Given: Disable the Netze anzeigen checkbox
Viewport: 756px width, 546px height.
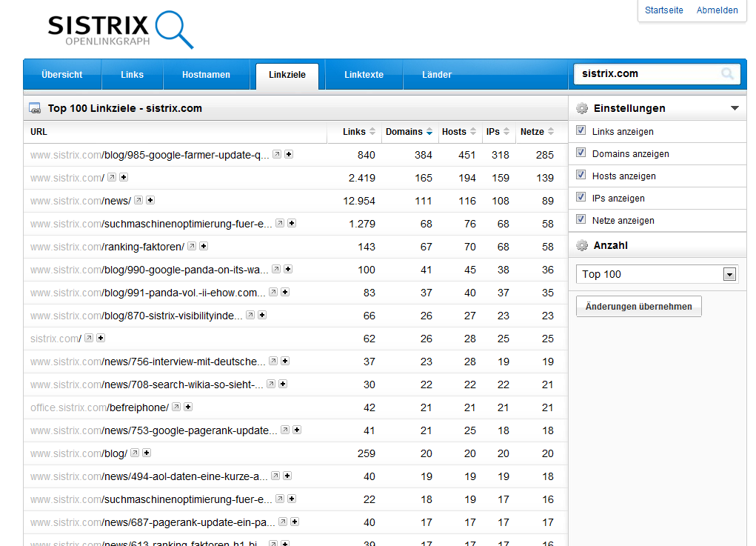Looking at the screenshot, I should pyautogui.click(x=581, y=220).
